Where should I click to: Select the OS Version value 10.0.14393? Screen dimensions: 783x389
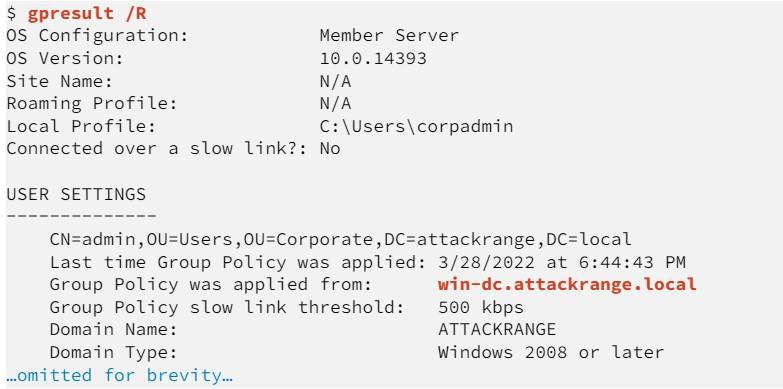[x=373, y=58]
